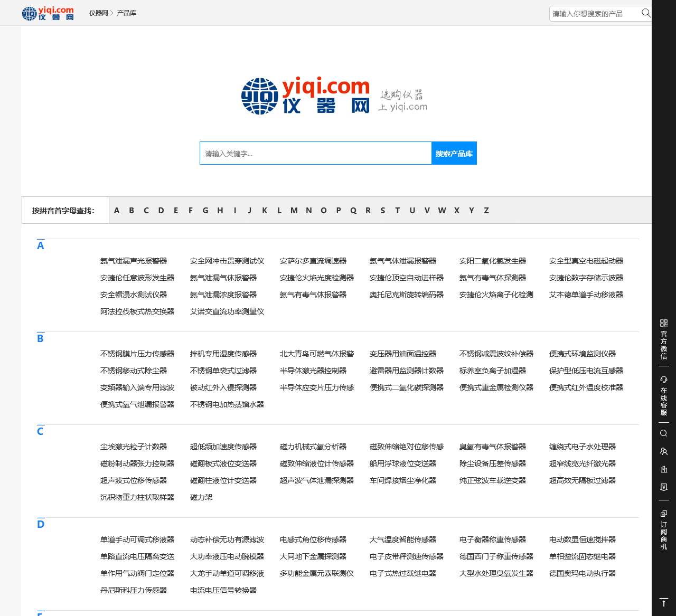Open the official WeChat QR code icon
Viewport: 676px width, 616px height.
click(664, 323)
